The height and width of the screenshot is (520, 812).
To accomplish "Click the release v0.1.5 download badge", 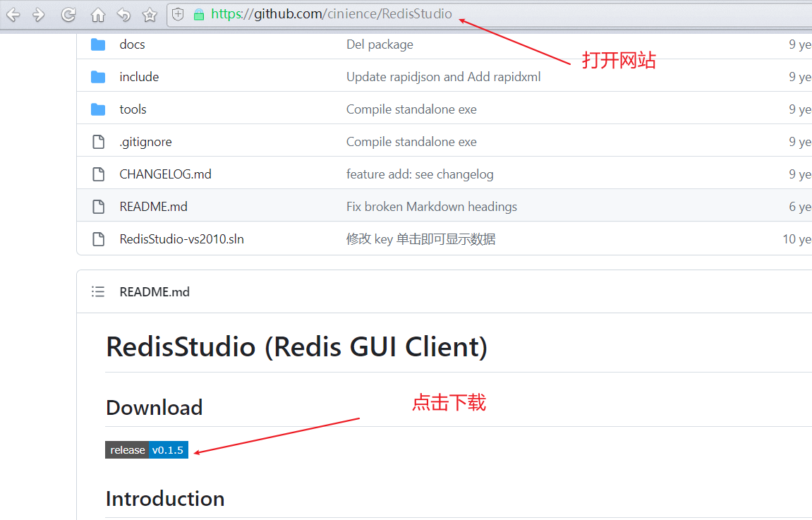I will tap(147, 450).
